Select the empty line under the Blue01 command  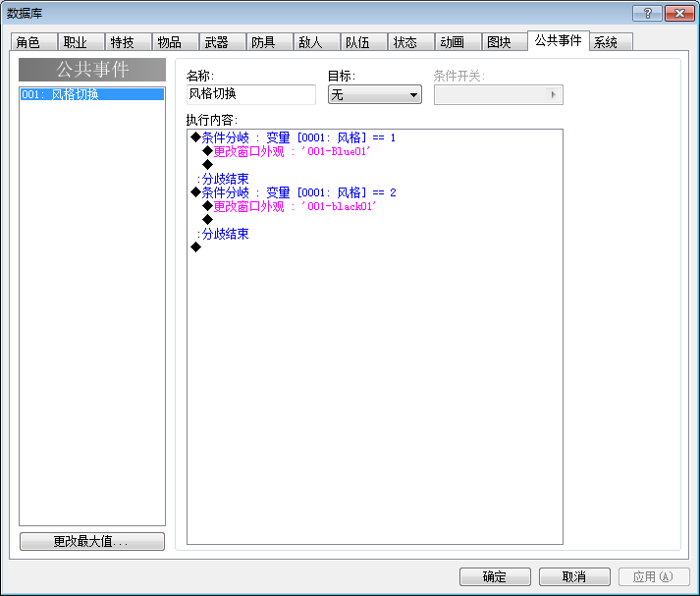tap(207, 165)
